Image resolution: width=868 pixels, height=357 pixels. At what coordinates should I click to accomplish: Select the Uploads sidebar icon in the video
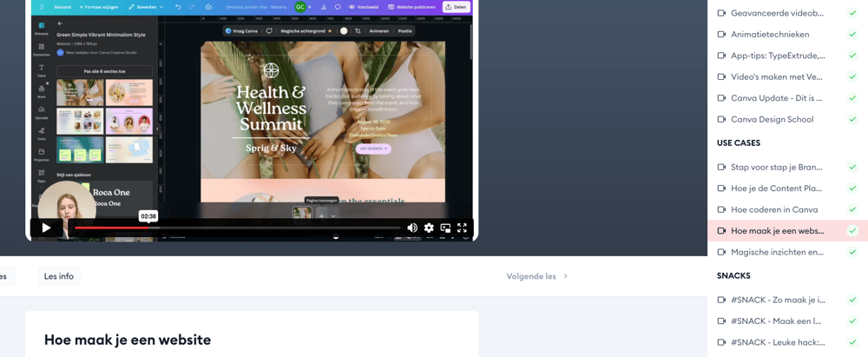[x=42, y=112]
